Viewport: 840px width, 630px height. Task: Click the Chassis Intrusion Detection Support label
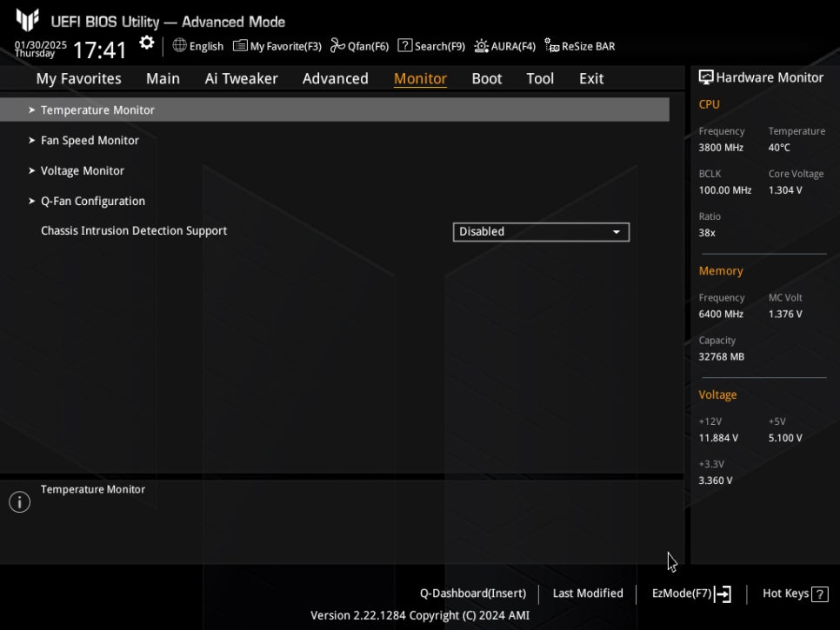click(134, 230)
